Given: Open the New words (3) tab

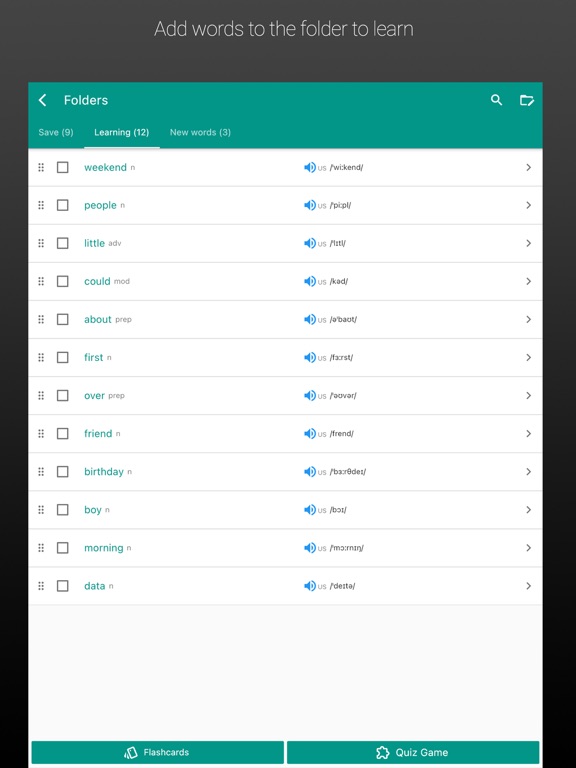Looking at the screenshot, I should [200, 132].
